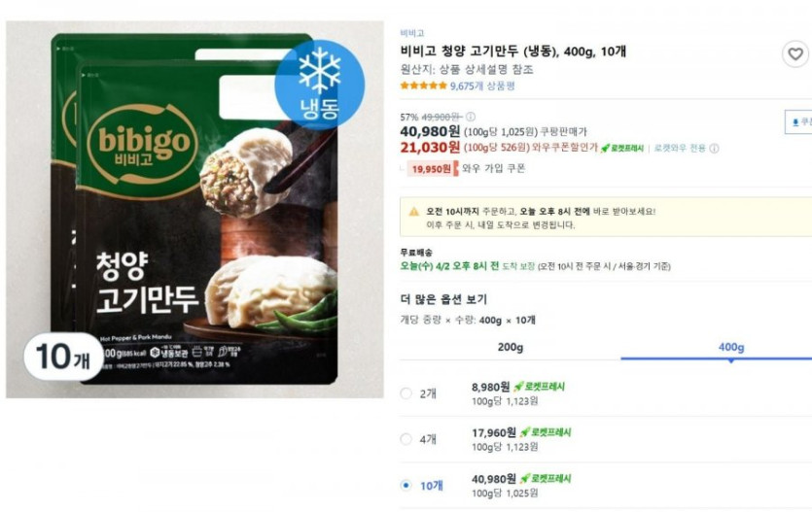
Task: Click the heart wishlist icon
Action: coord(795,54)
